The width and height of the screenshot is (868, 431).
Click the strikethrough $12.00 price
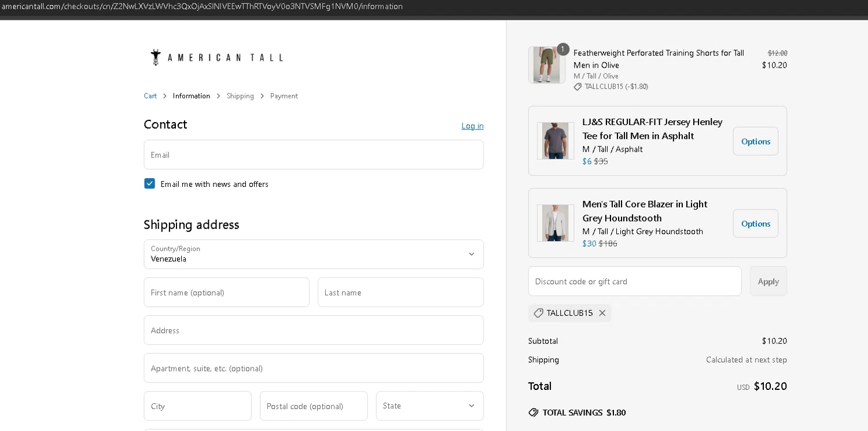pyautogui.click(x=777, y=53)
